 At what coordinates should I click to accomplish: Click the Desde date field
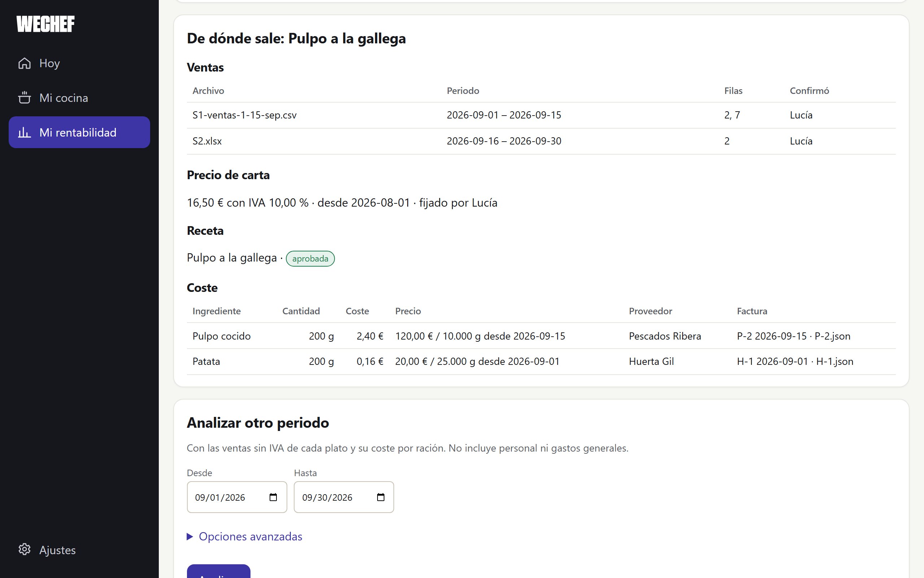(x=237, y=497)
